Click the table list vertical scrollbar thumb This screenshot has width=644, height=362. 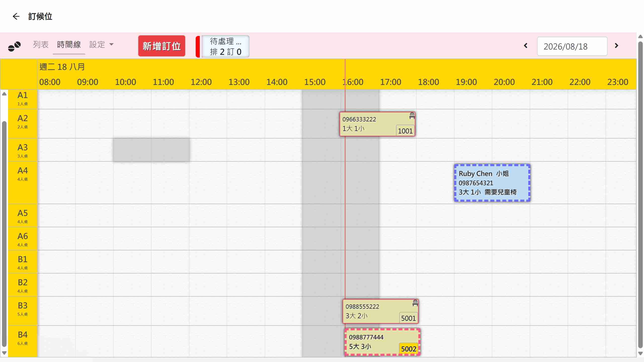(4, 234)
